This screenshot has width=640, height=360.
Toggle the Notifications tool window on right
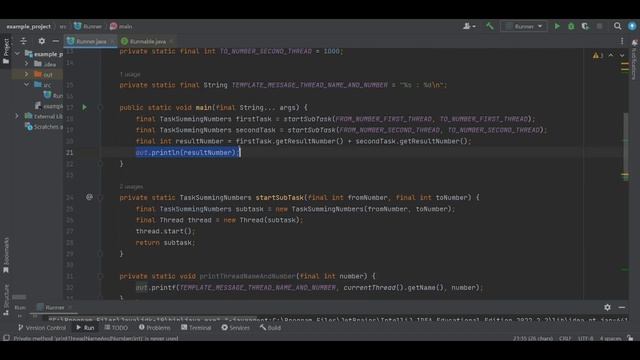pyautogui.click(x=634, y=59)
